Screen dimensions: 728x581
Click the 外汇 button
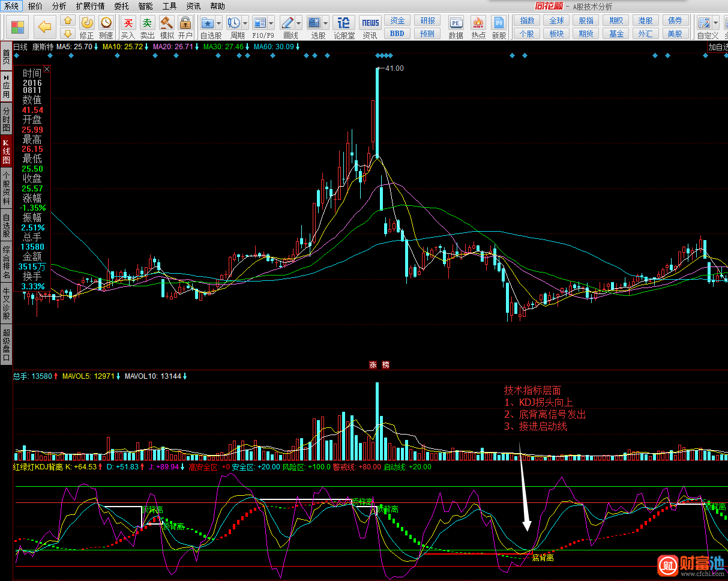click(x=646, y=34)
